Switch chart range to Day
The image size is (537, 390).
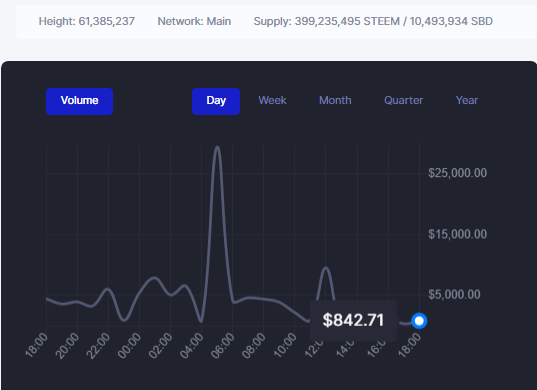(216, 101)
